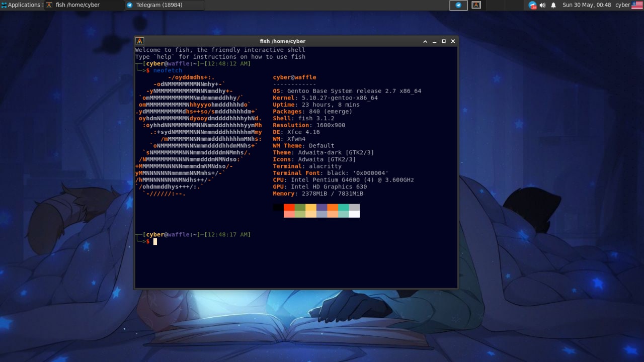Click the Alacritty launcher icon in panel
Viewport: 644px width, 362px height.
pyautogui.click(x=476, y=5)
